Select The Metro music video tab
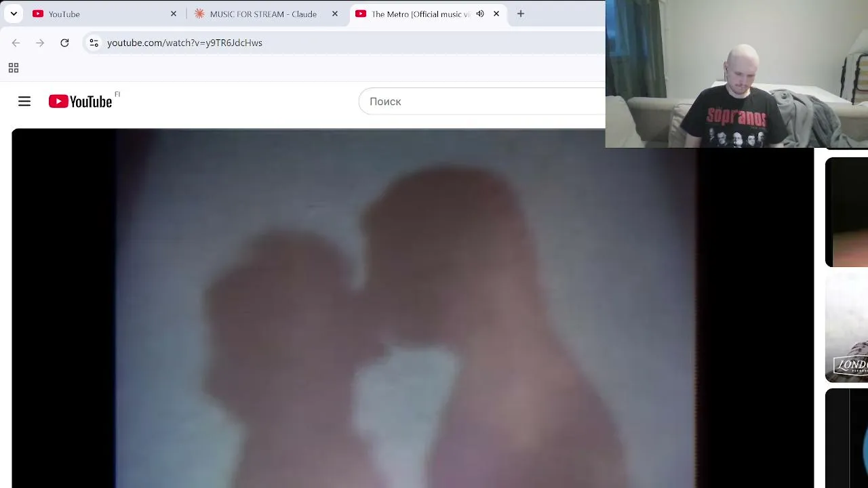The height and width of the screenshot is (488, 868). (428, 14)
